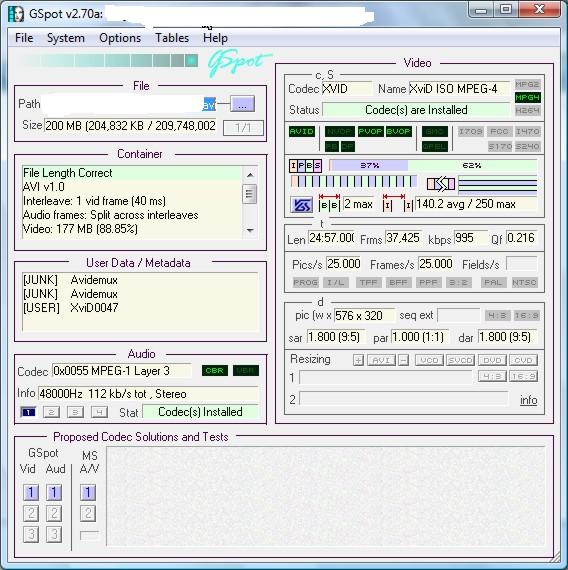This screenshot has width=568, height=570.
Task: Click the Resizing row 1 field
Action: (385, 377)
